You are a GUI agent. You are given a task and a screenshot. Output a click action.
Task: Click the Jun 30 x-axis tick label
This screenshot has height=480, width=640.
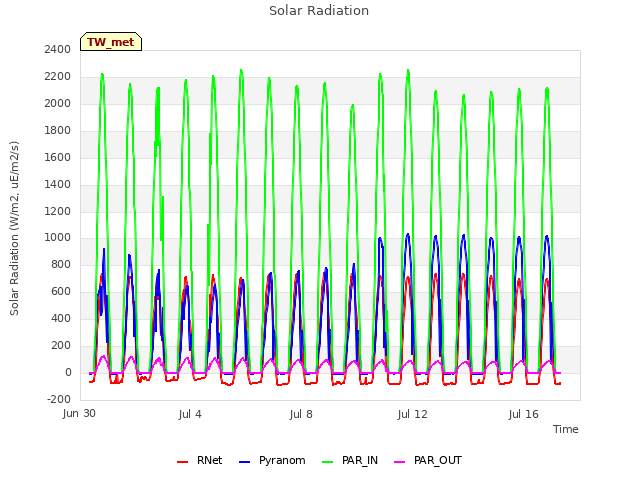(x=79, y=414)
